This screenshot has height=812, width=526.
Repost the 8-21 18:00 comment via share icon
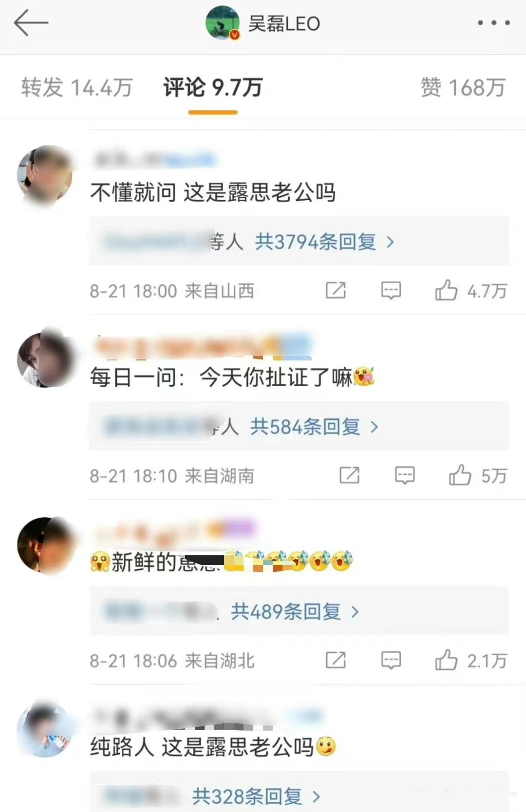pyautogui.click(x=336, y=291)
